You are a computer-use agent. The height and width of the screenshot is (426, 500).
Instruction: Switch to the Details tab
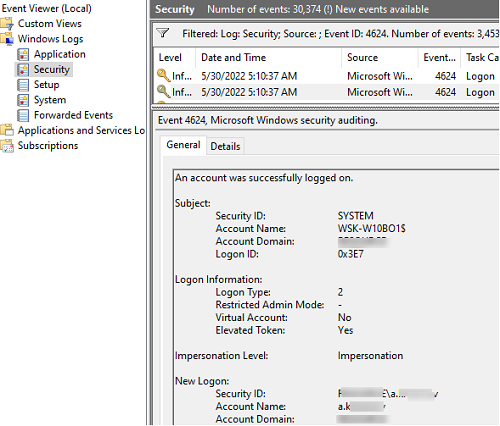pyautogui.click(x=225, y=146)
